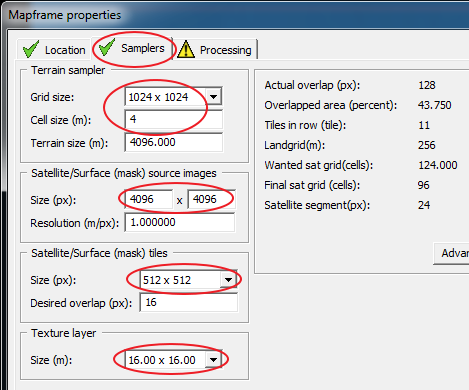Click the source image height field 4096
Viewport: 469px width, 390px height.
[x=211, y=199]
